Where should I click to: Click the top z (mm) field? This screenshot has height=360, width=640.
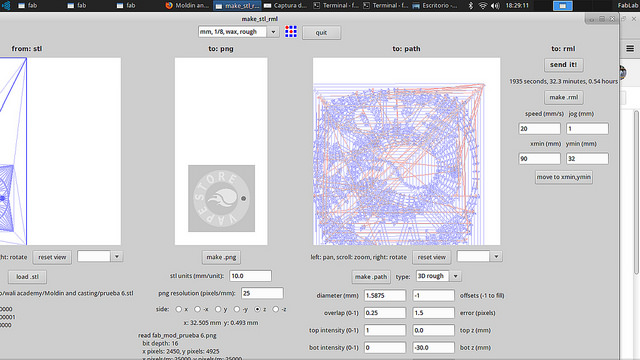pos(433,330)
